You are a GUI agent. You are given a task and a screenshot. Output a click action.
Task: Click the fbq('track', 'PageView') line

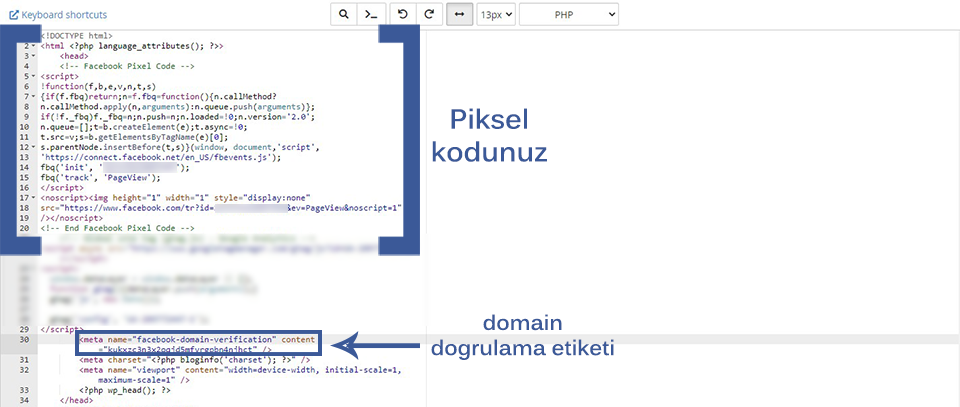[x=100, y=178]
